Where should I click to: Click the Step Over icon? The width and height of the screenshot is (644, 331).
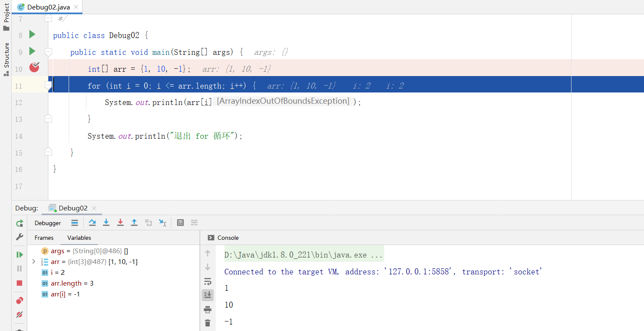pyautogui.click(x=92, y=223)
